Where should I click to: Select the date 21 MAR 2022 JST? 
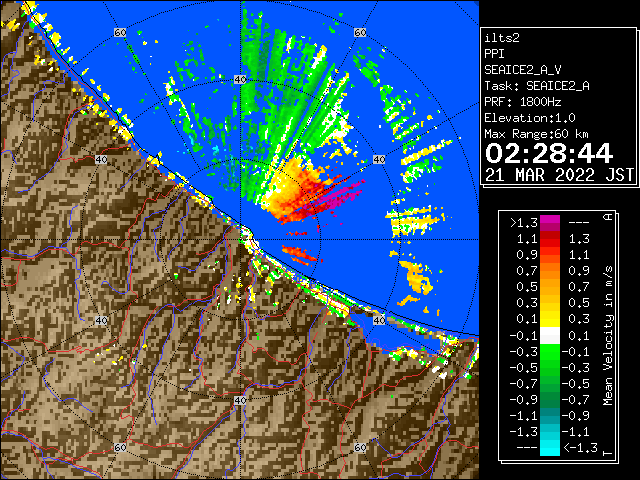pos(559,175)
